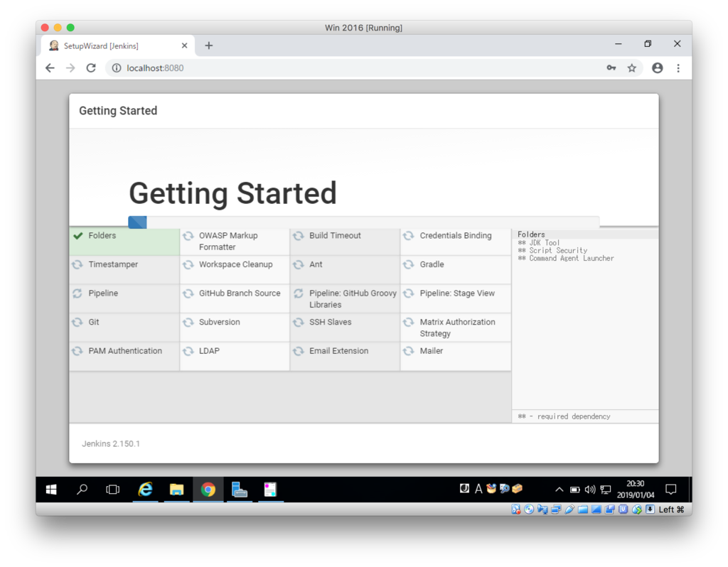
Task: Click the PAM Authentication pending icon
Action: pyautogui.click(x=77, y=351)
